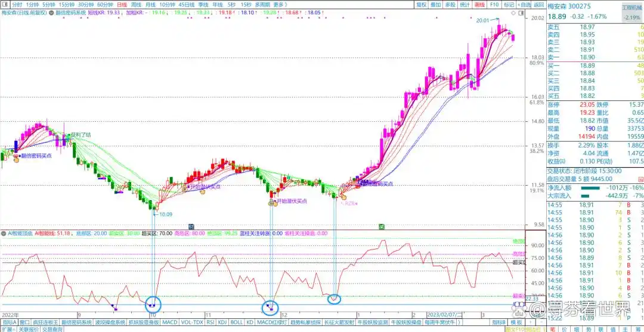Screen dimensions: 644x332
Task: Select the MACD红绿灯 indicator tab
Action: 271,322
